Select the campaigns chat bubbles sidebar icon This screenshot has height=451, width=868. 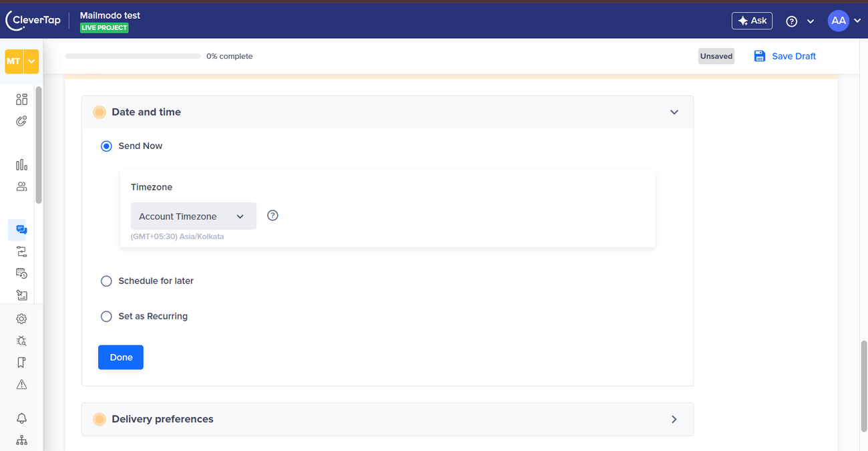[21, 230]
